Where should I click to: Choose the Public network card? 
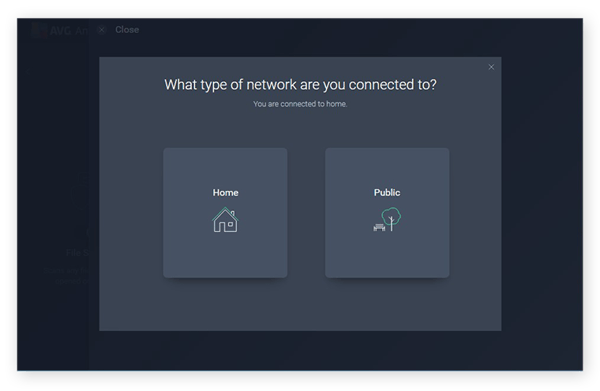(x=387, y=213)
